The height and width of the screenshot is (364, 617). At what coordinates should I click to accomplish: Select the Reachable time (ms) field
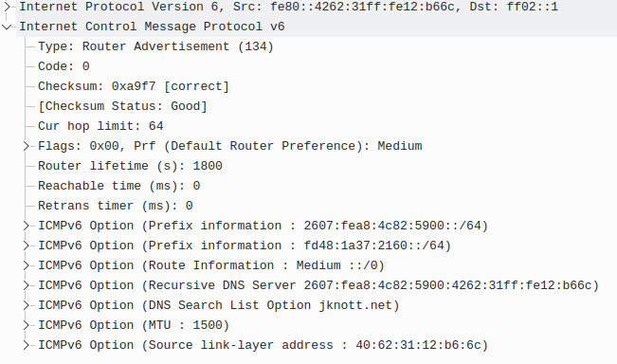click(118, 186)
